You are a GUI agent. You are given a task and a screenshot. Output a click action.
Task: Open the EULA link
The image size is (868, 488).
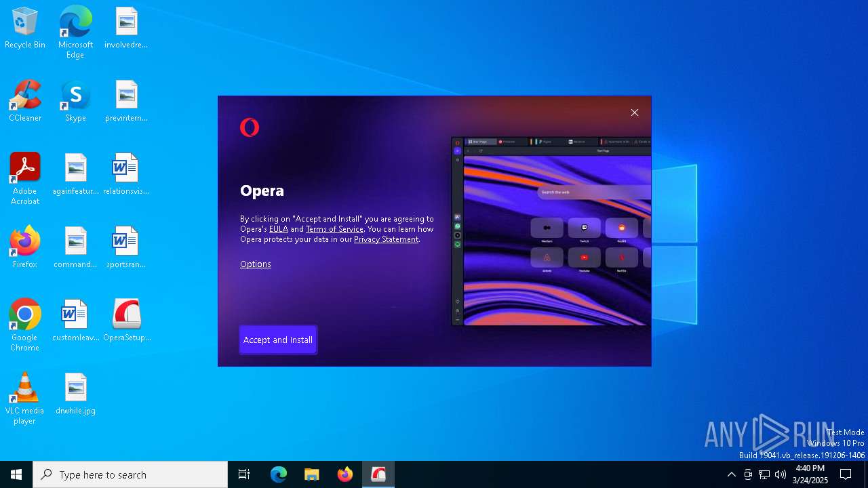pos(279,229)
